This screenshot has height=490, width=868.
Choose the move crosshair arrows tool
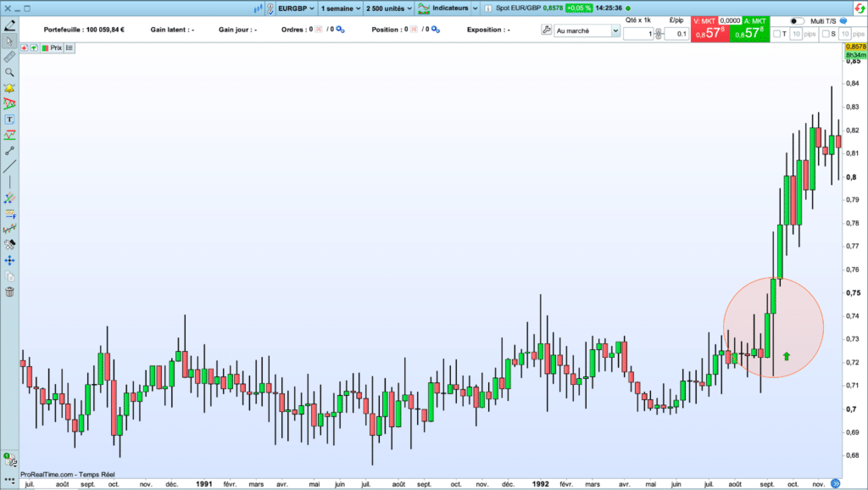pos(9,260)
